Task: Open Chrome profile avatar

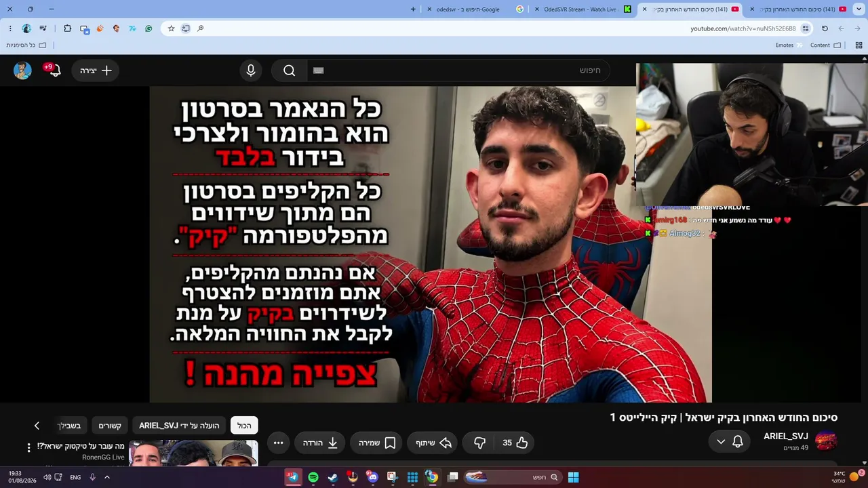Action: pyautogui.click(x=26, y=28)
